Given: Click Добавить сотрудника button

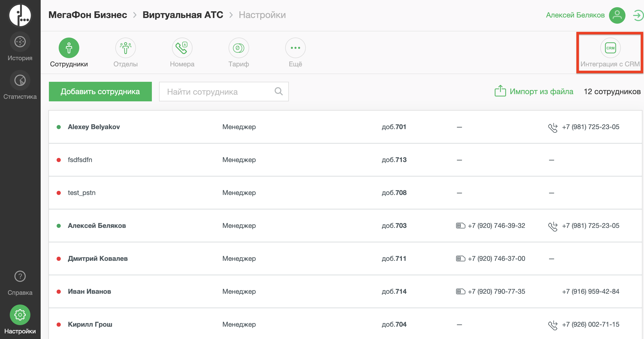Looking at the screenshot, I should coord(100,92).
